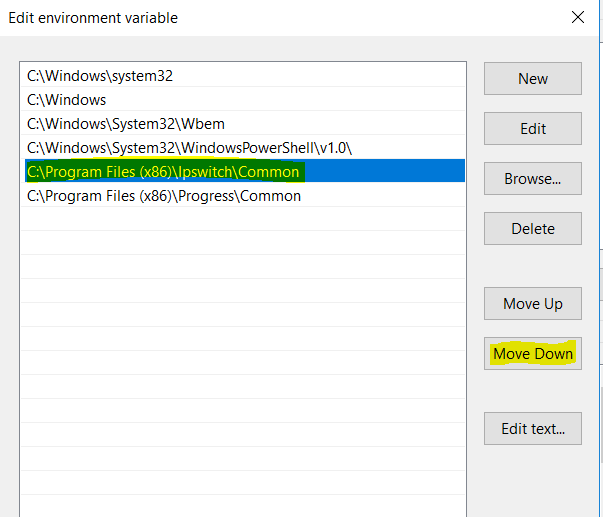
Task: Close the Edit environment variable dialog
Action: 577,17
